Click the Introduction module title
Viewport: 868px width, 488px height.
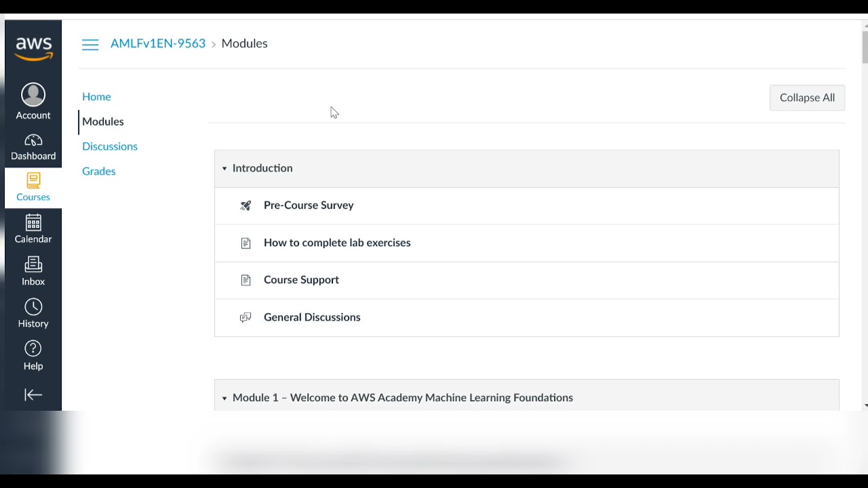click(x=262, y=168)
